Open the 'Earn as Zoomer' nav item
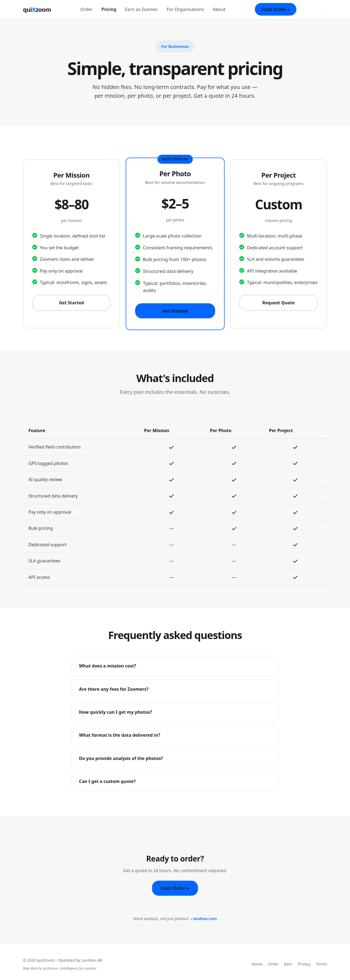The height and width of the screenshot is (980, 350). [141, 10]
